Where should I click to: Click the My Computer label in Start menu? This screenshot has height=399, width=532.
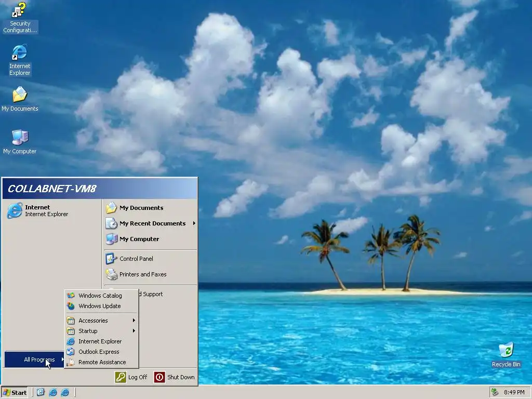(139, 239)
